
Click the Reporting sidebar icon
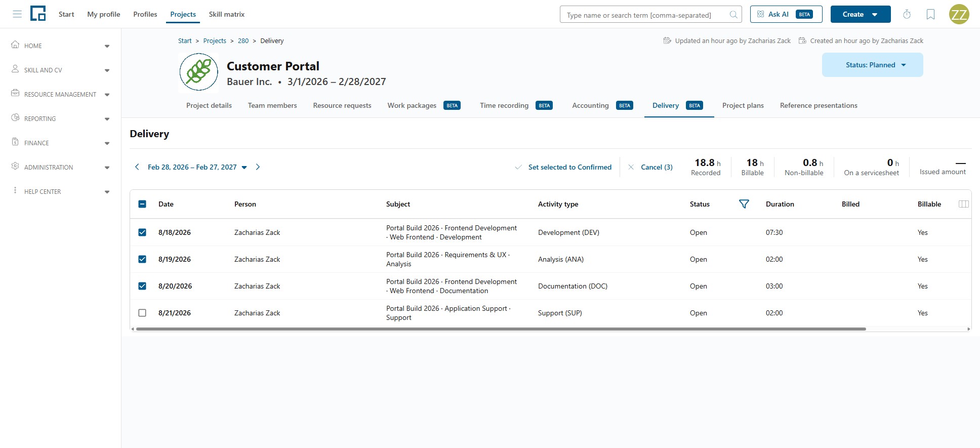coord(15,117)
